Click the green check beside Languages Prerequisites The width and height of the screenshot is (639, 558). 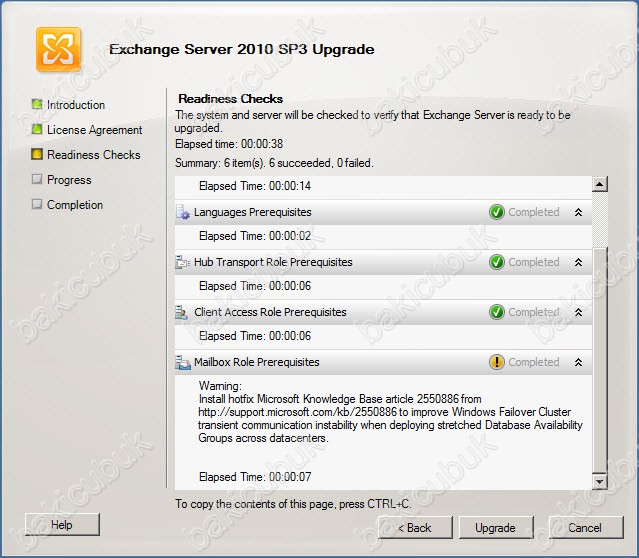click(497, 212)
